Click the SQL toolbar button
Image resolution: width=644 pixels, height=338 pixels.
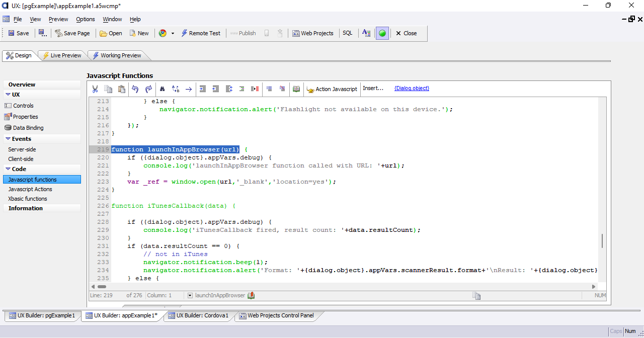point(348,33)
